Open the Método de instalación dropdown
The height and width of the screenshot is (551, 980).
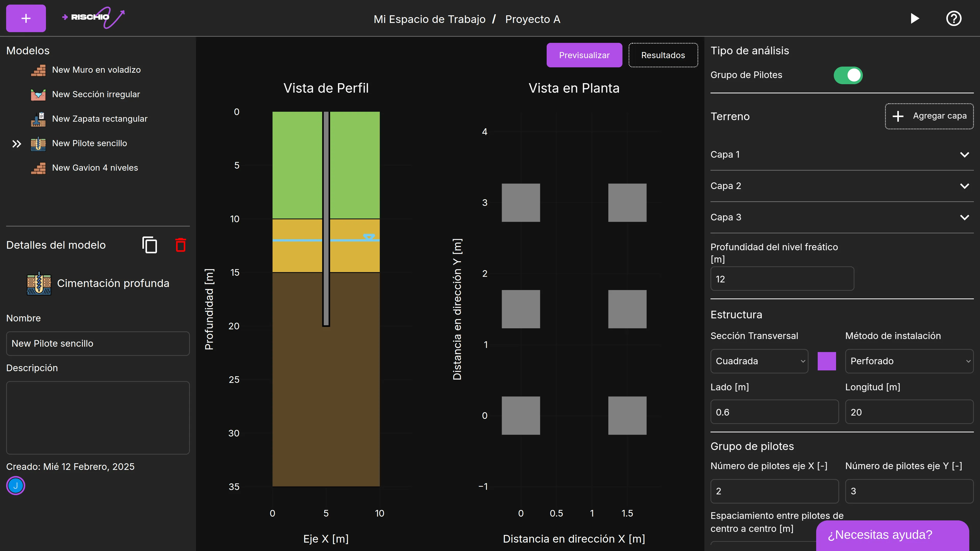tap(909, 361)
